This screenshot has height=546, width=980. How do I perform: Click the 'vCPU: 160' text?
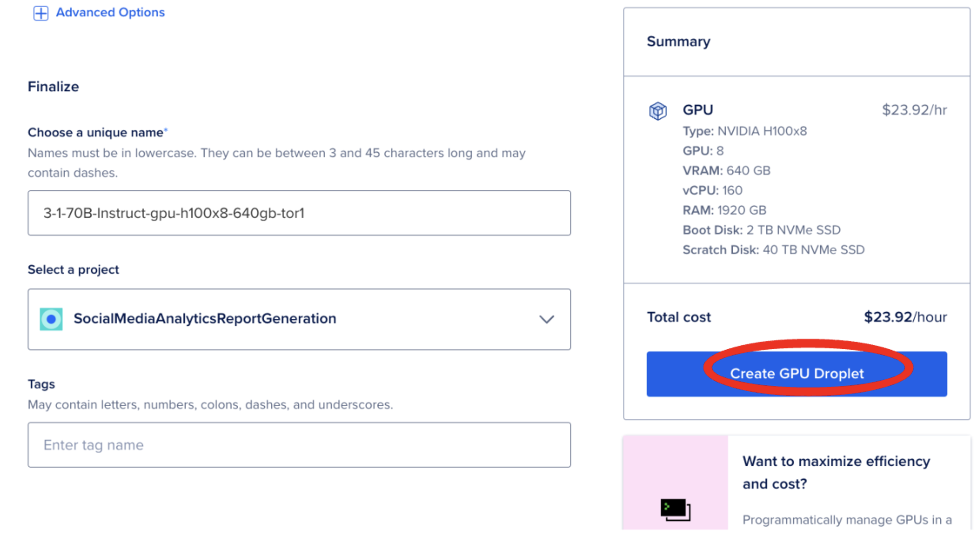tap(712, 190)
